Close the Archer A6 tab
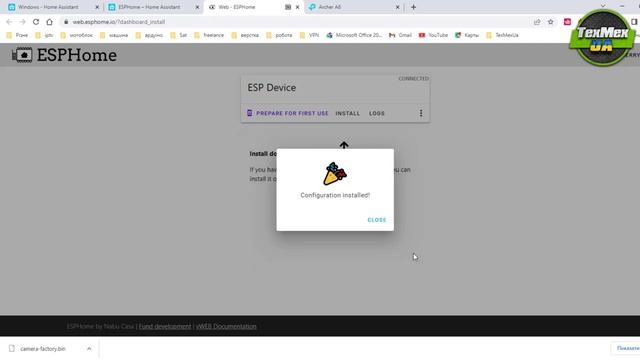Screen dimensions: 640x360 click(398, 7)
